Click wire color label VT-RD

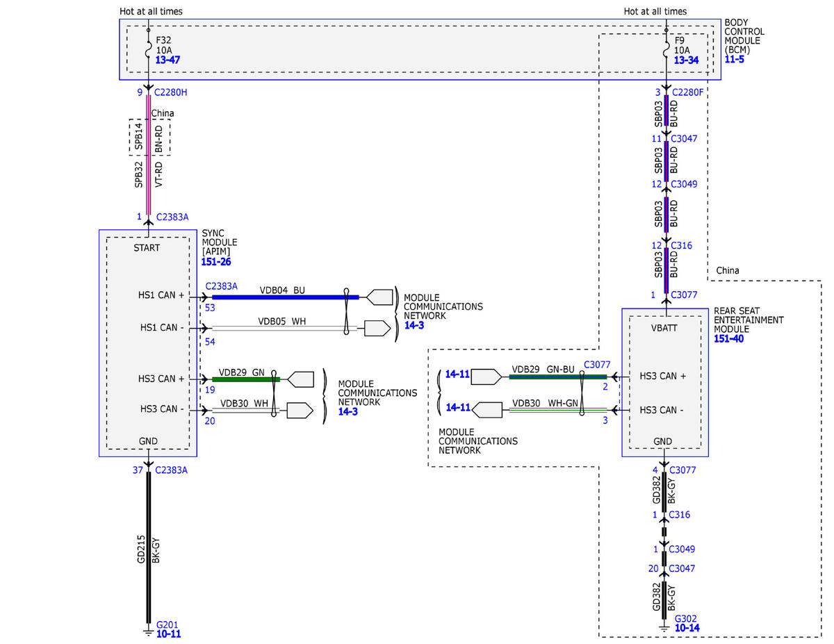[158, 174]
